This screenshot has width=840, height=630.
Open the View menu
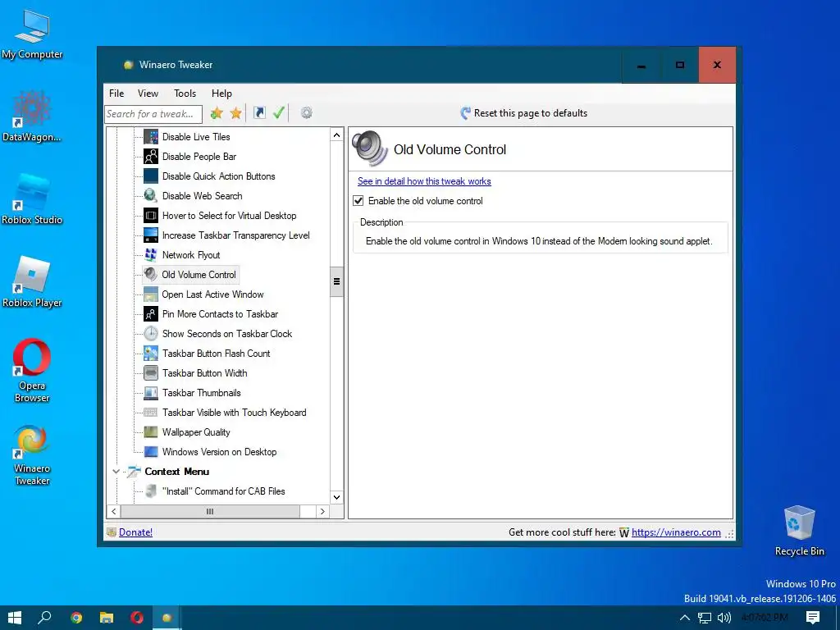(148, 94)
